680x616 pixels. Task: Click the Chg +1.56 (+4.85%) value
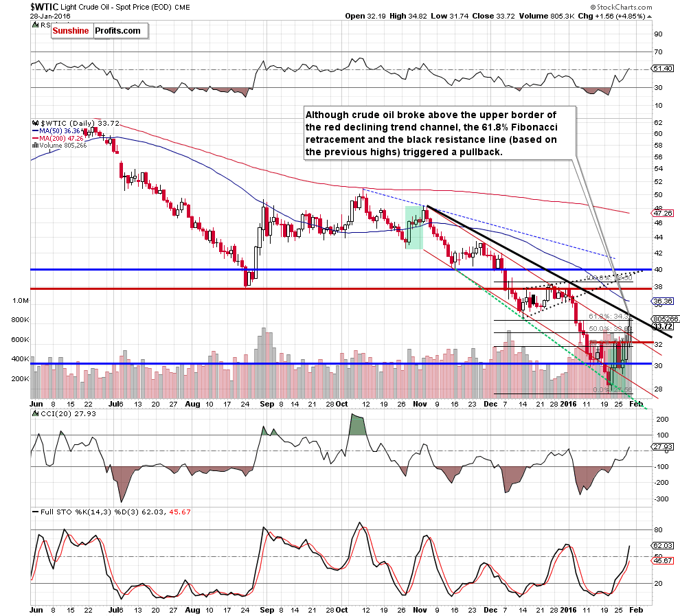click(x=612, y=16)
